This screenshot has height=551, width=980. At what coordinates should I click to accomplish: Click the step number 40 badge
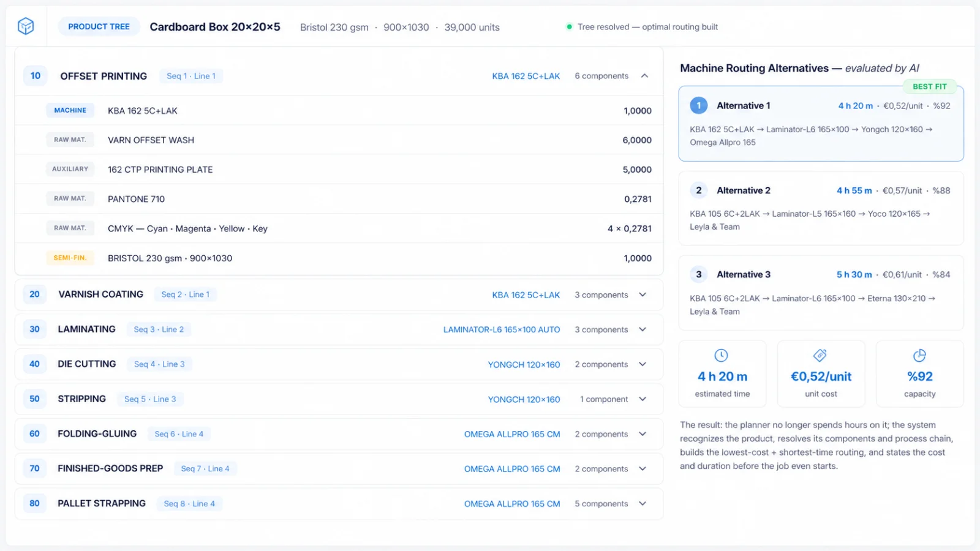click(34, 364)
